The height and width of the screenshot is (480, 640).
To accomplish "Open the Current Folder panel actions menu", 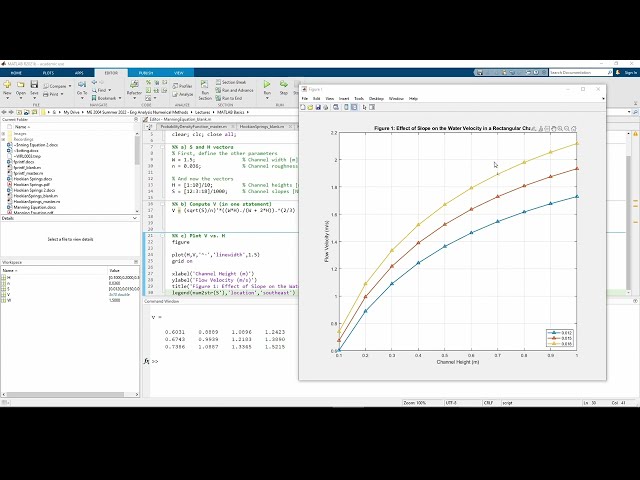I will point(136,119).
